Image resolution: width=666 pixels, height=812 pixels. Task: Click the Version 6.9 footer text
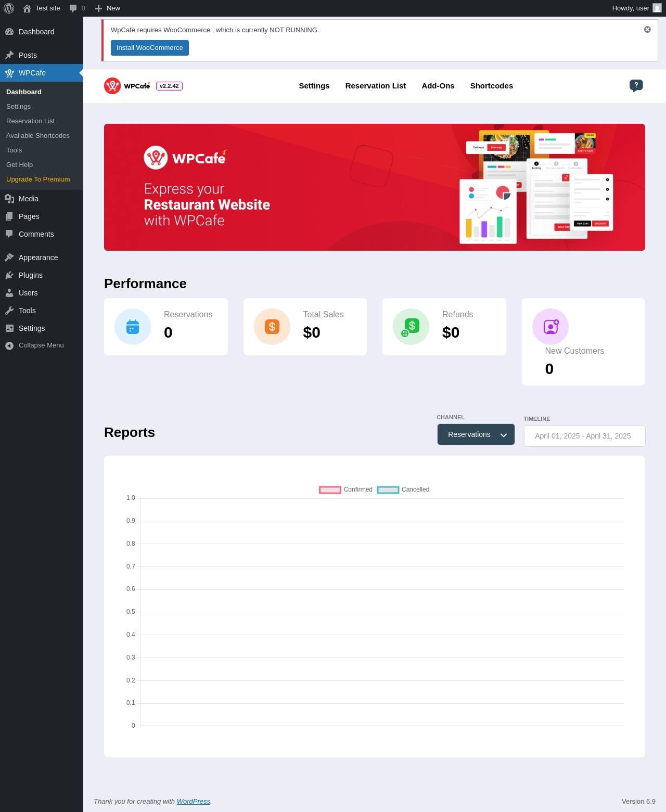click(638, 802)
